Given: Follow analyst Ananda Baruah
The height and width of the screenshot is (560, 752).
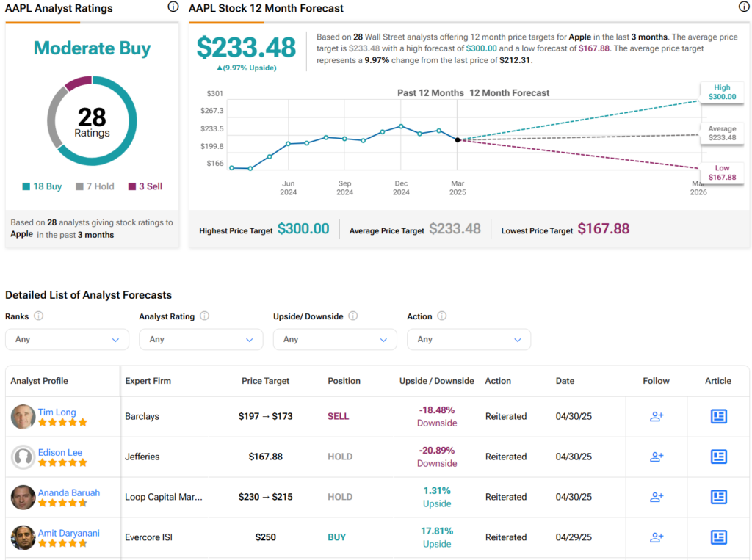Looking at the screenshot, I should (656, 497).
